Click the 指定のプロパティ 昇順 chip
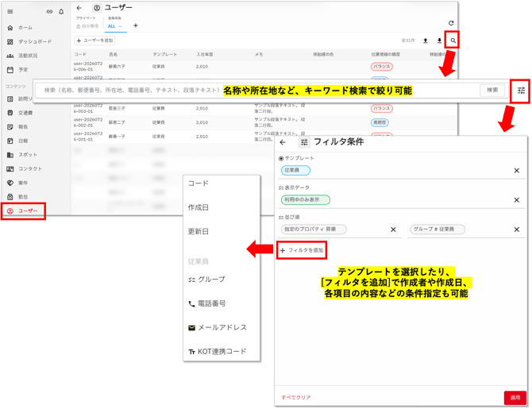532x409 pixels. pyautogui.click(x=314, y=230)
